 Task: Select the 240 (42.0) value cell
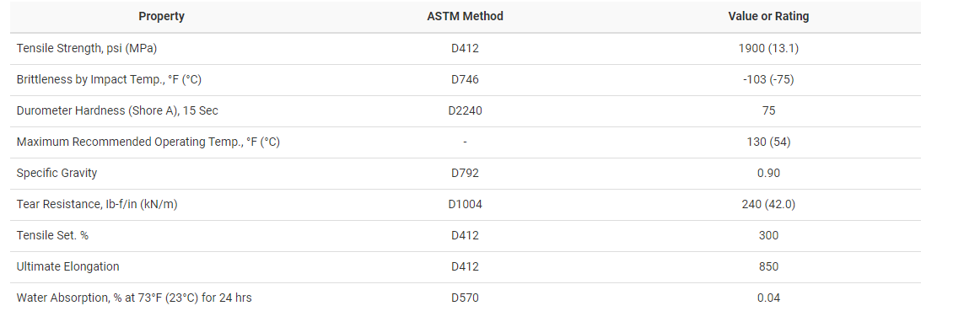pos(768,205)
